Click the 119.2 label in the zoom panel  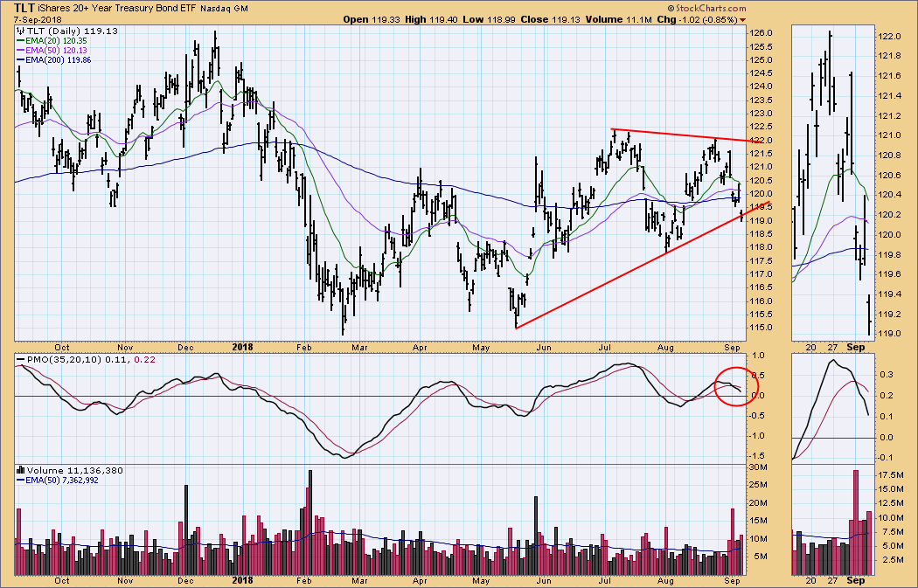[891, 315]
